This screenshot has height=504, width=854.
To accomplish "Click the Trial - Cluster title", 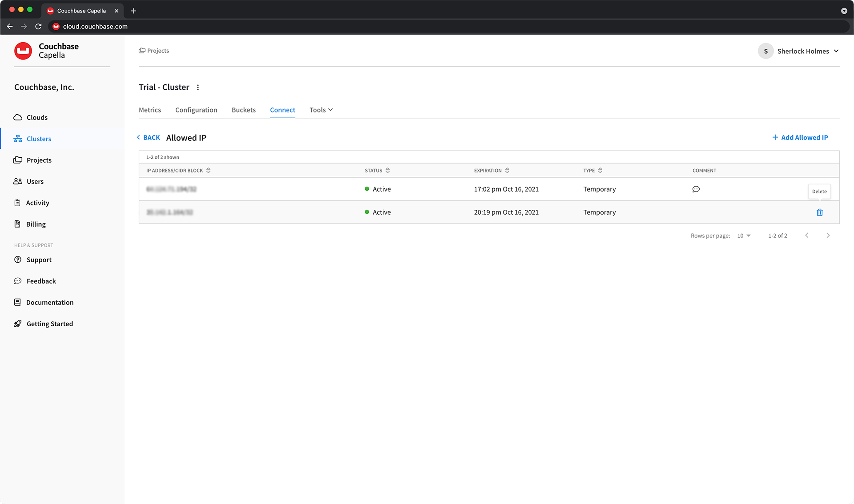I will click(164, 88).
